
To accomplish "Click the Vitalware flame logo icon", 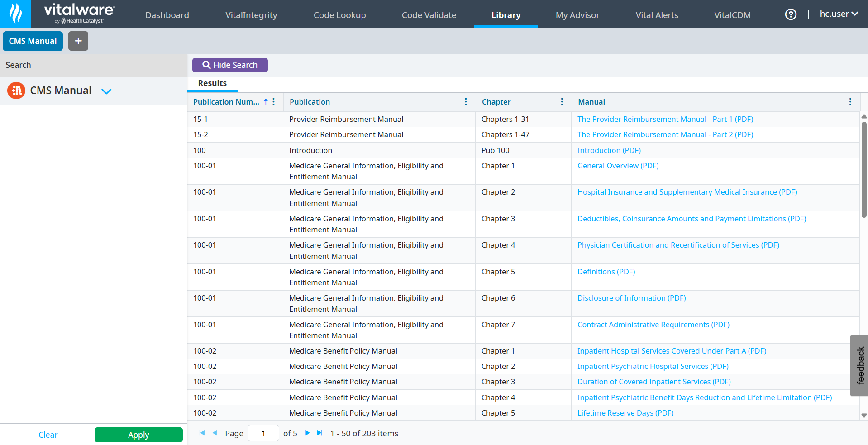I will click(x=15, y=14).
